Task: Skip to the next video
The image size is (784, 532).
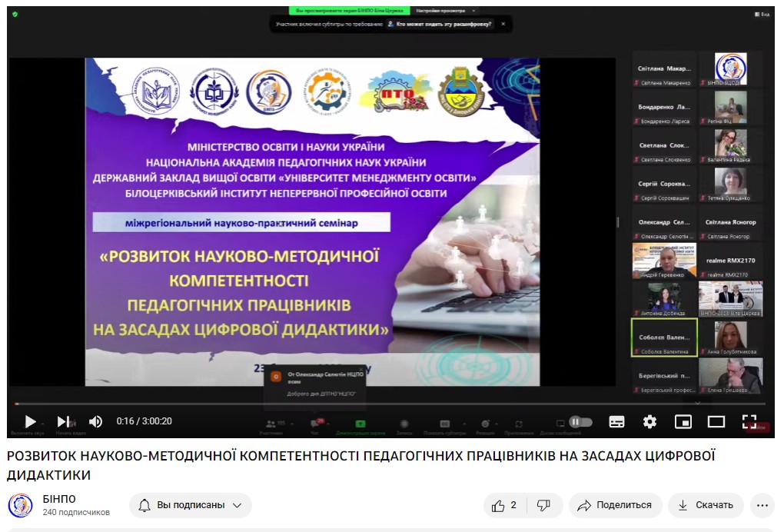Action: pyautogui.click(x=64, y=421)
